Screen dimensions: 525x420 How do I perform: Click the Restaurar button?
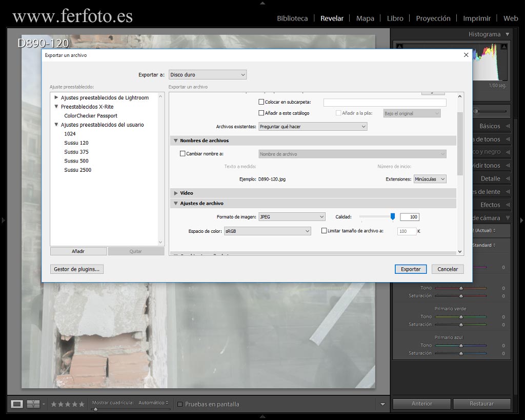coord(481,404)
